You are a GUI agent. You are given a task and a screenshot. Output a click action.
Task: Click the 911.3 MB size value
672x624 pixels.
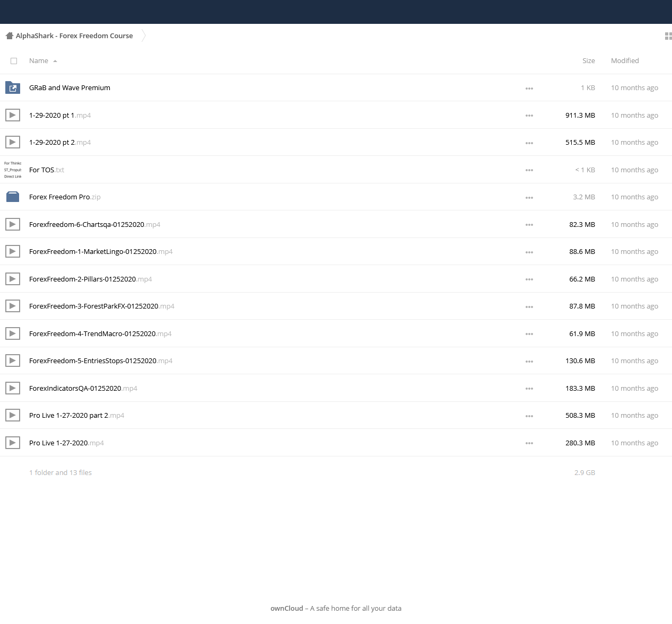580,115
